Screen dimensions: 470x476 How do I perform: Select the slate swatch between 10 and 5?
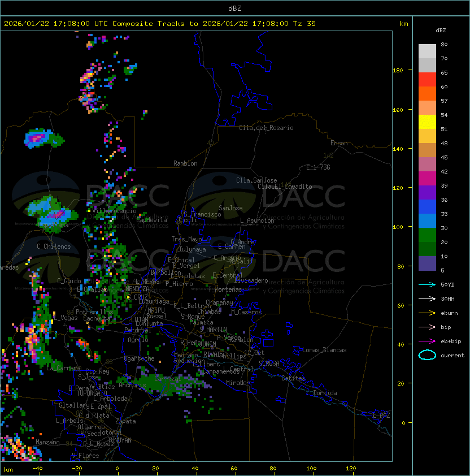(x=427, y=263)
